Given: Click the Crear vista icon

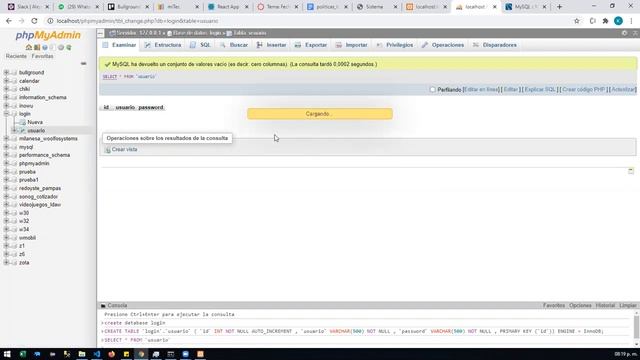Looking at the screenshot, I should 108,150.
